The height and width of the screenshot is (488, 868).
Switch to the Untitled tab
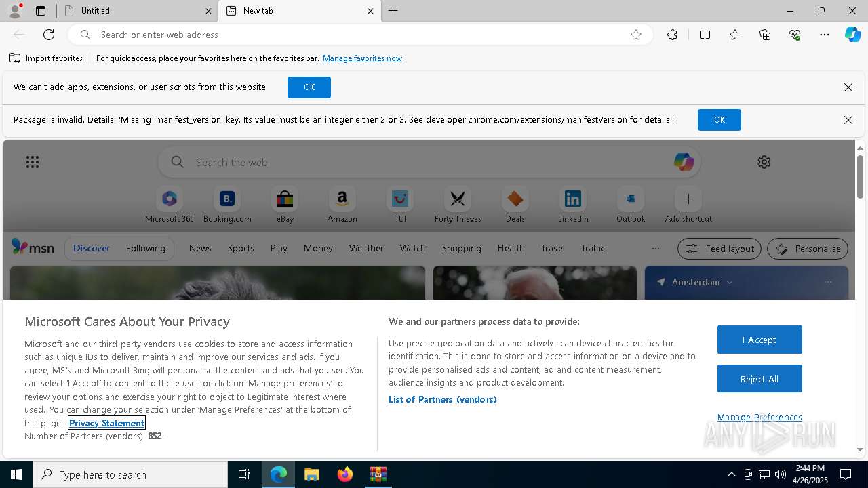(137, 11)
